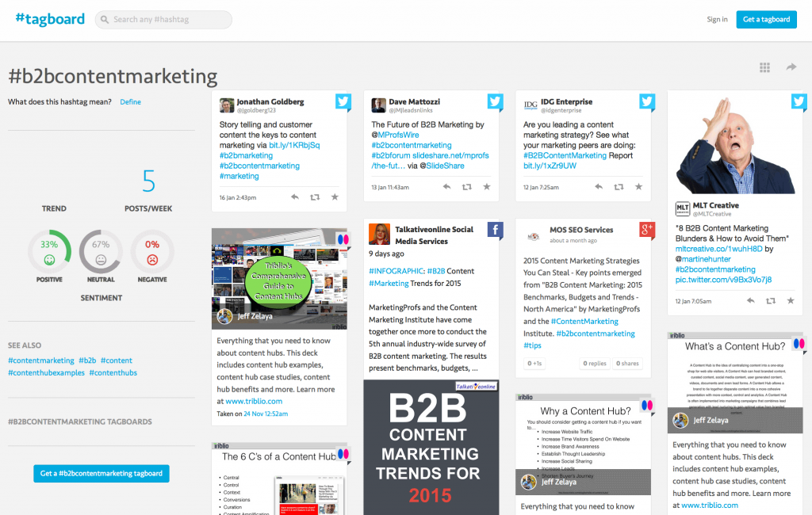This screenshot has width=812, height=515.
Task: Retweet Dave Mattozzi's tweet
Action: coord(466,187)
